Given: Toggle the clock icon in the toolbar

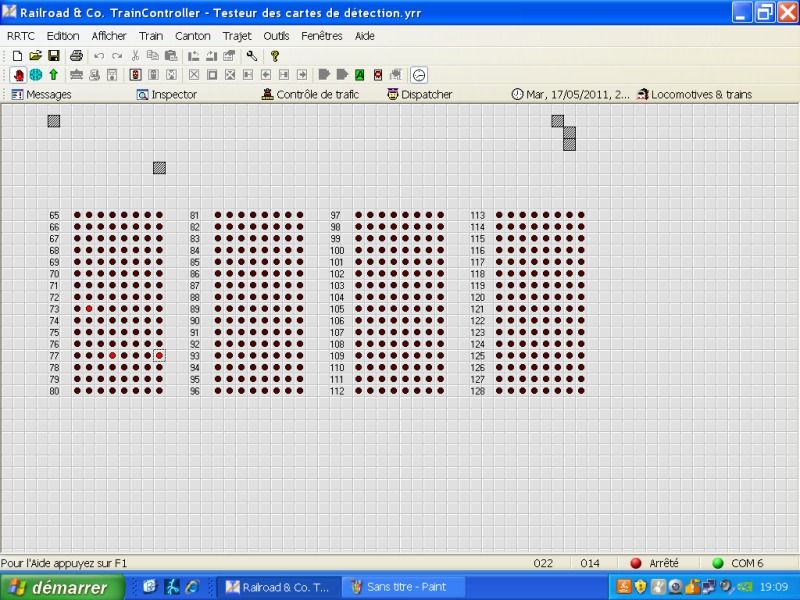Looking at the screenshot, I should coord(419,76).
